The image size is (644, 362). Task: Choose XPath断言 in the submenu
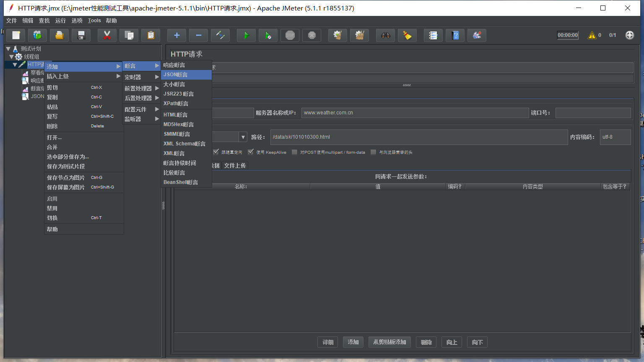[187, 103]
